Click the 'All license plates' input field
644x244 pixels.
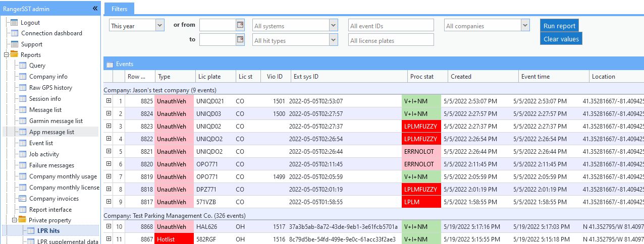point(391,40)
